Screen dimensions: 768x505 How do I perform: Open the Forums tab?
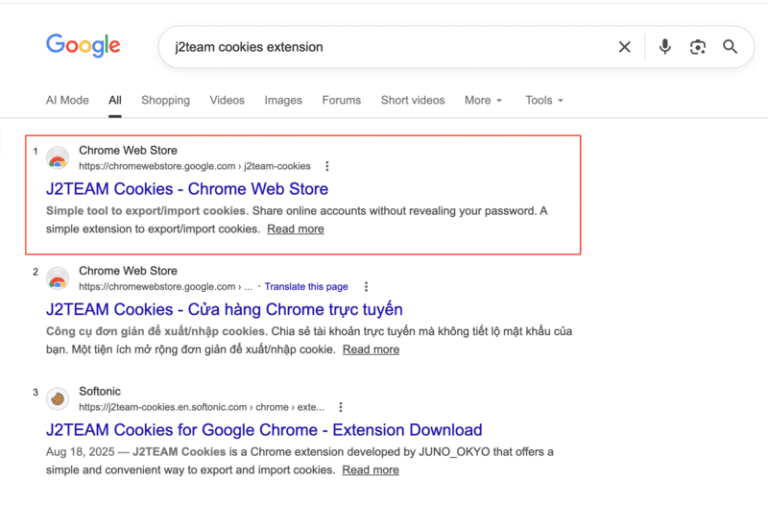coord(341,100)
